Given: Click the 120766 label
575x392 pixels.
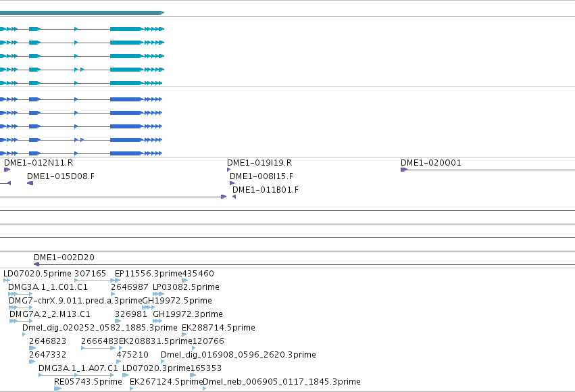Looking at the screenshot, I should click(x=208, y=341).
